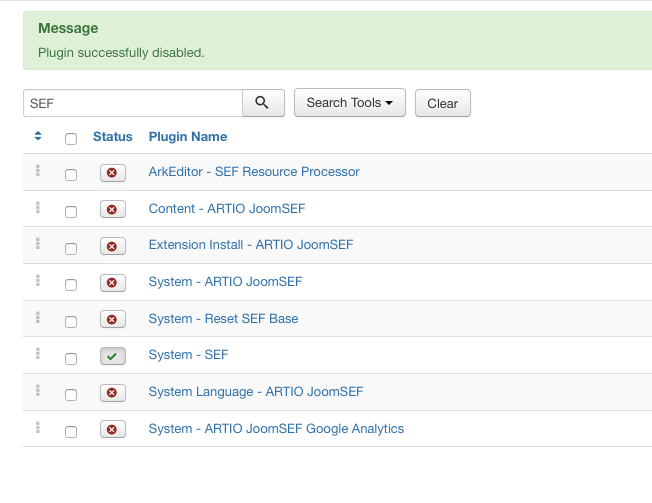The image size is (652, 503).
Task: Click the green 'Message' heading
Action: 68,28
